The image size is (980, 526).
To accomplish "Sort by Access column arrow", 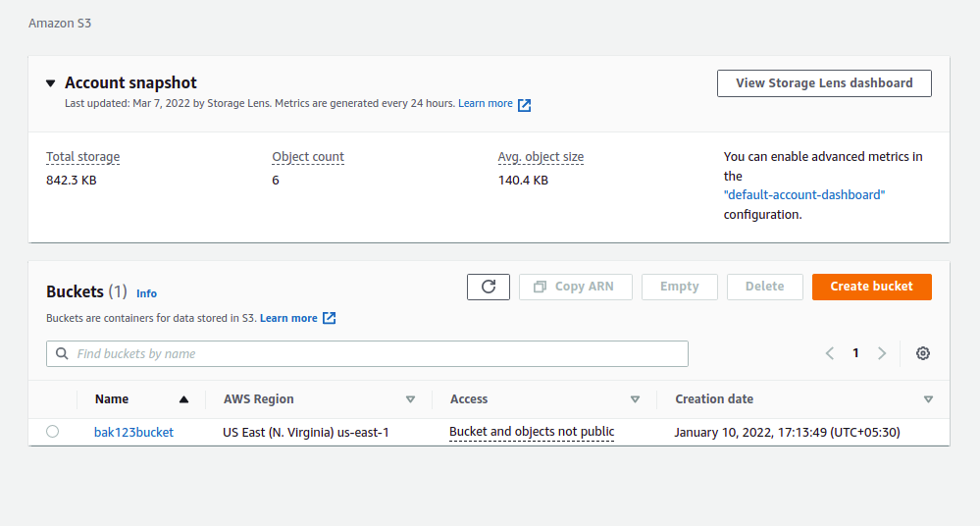I will coord(635,399).
